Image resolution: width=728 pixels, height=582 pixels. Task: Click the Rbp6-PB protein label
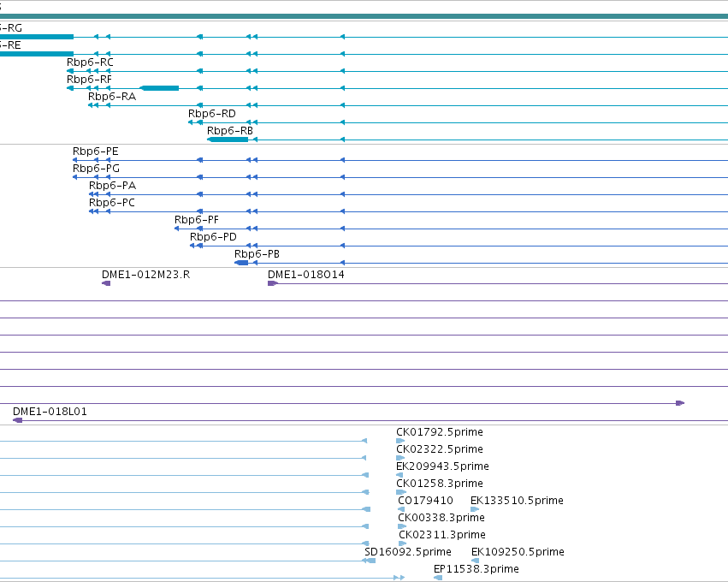point(257,254)
